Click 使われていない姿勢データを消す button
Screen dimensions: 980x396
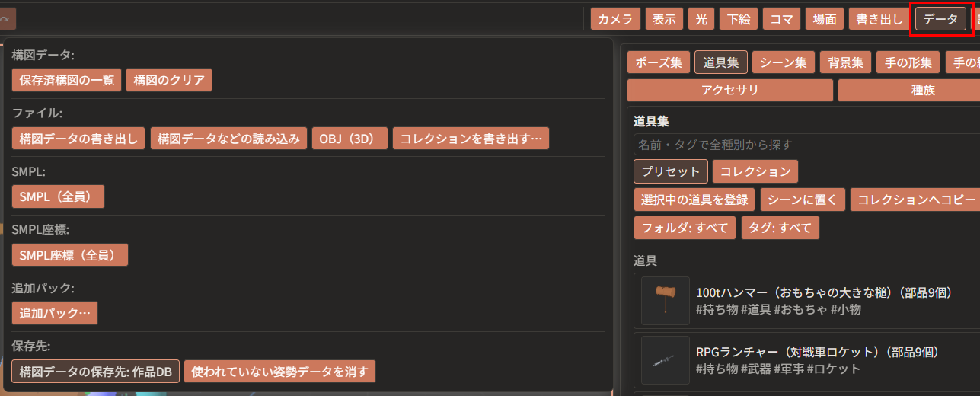click(279, 372)
